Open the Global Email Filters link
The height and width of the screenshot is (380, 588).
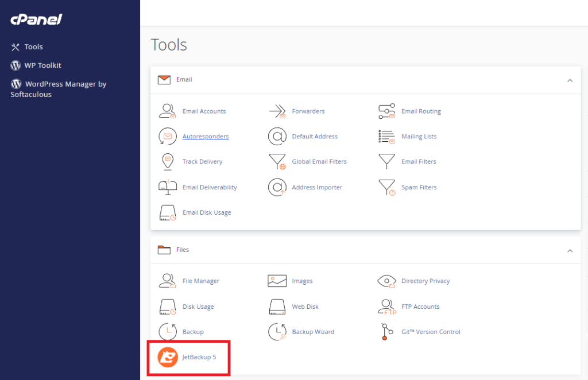click(319, 161)
